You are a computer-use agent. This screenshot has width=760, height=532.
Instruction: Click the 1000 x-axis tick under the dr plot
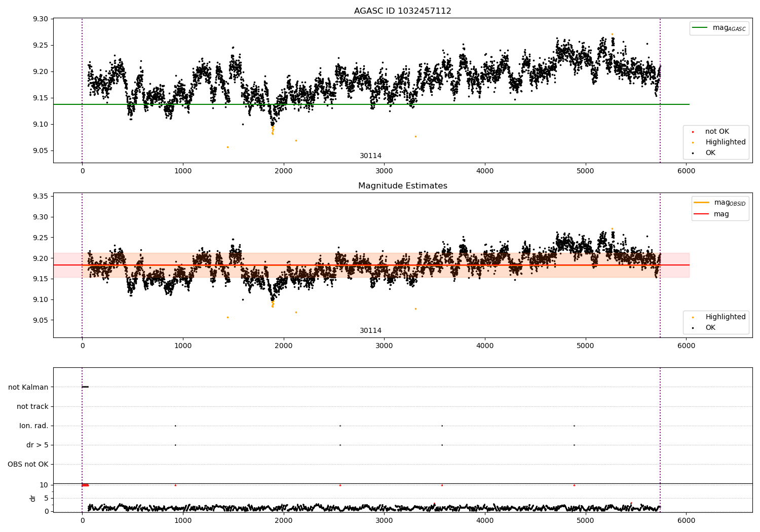(x=182, y=520)
